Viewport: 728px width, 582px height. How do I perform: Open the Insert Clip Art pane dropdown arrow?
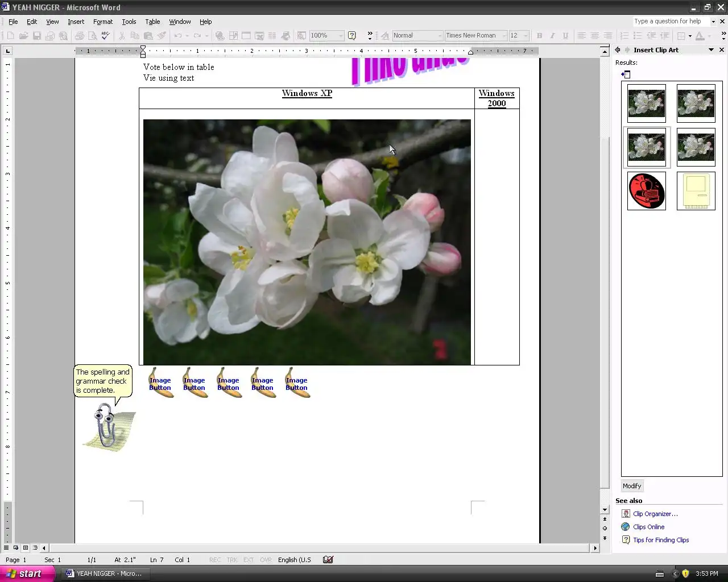711,50
